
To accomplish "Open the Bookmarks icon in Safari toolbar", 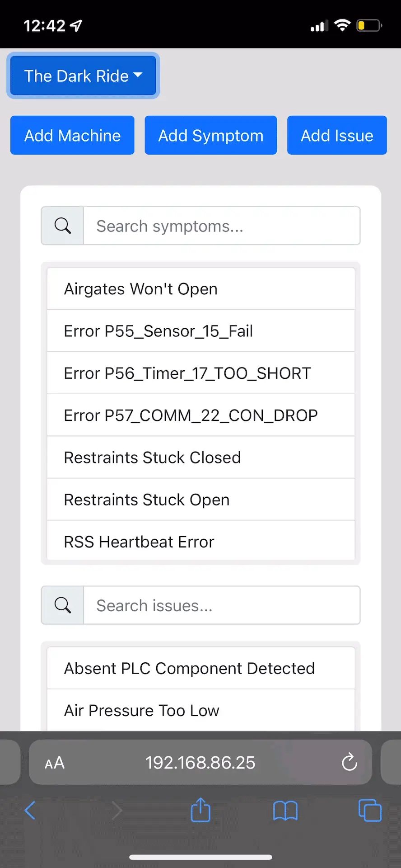I will tap(285, 810).
